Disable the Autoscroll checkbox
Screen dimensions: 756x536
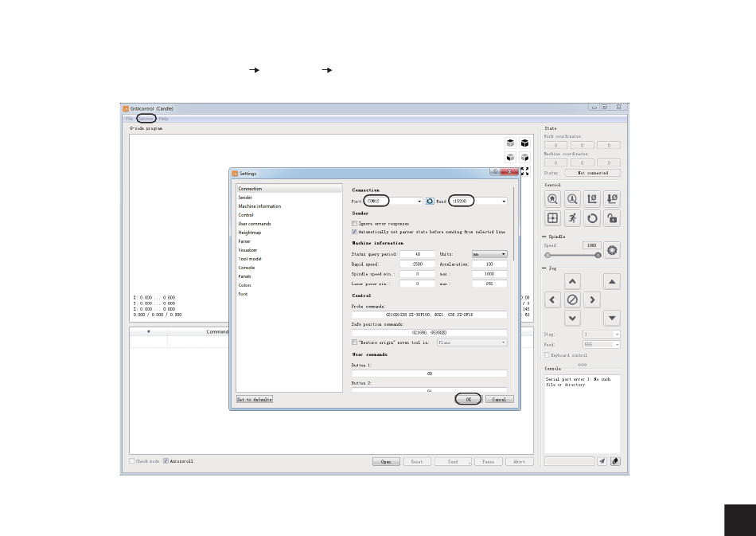(x=166, y=461)
